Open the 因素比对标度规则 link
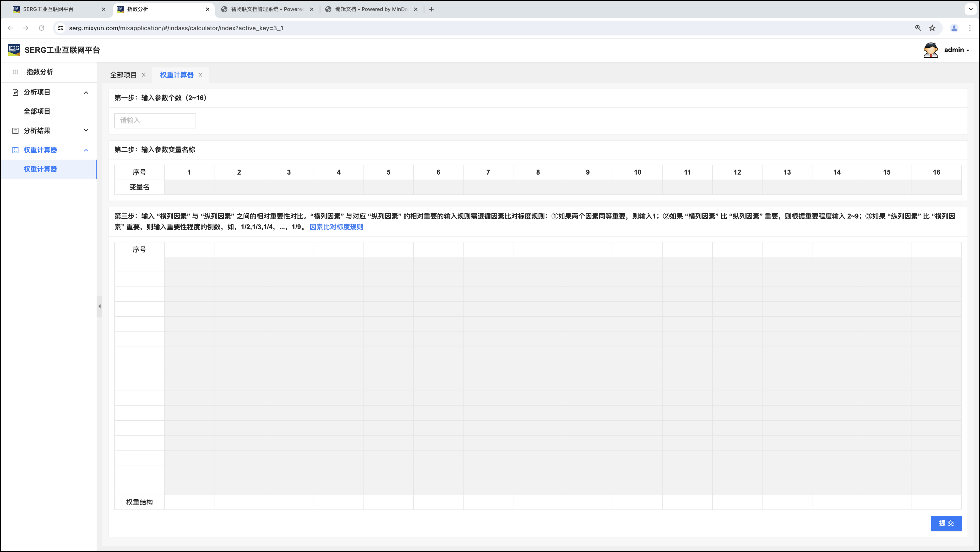980x552 pixels. tap(336, 227)
